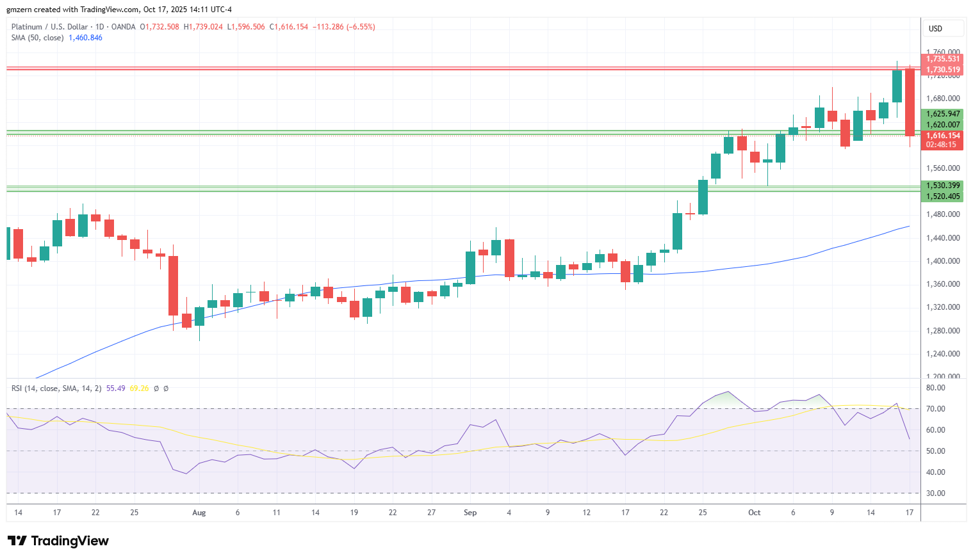973x560 pixels.
Task: Select the SMA (50, close) indicator legend
Action: tap(37, 38)
